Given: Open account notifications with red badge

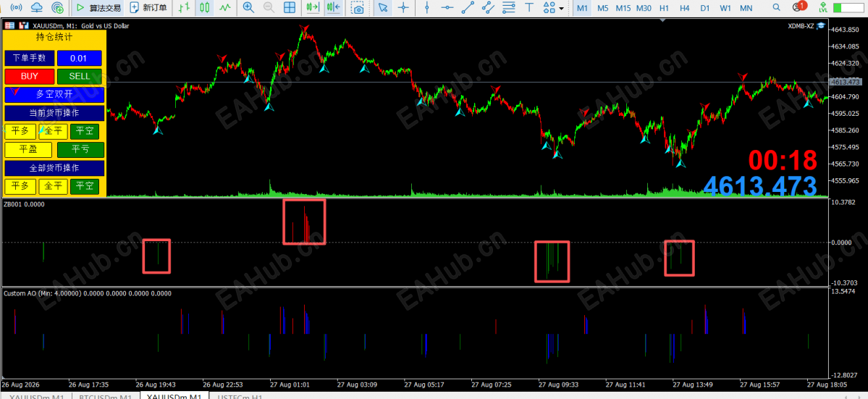Looking at the screenshot, I should point(799,7).
